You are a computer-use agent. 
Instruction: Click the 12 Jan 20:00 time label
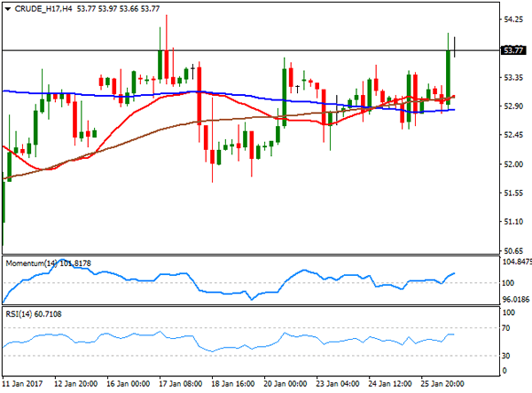pos(76,384)
